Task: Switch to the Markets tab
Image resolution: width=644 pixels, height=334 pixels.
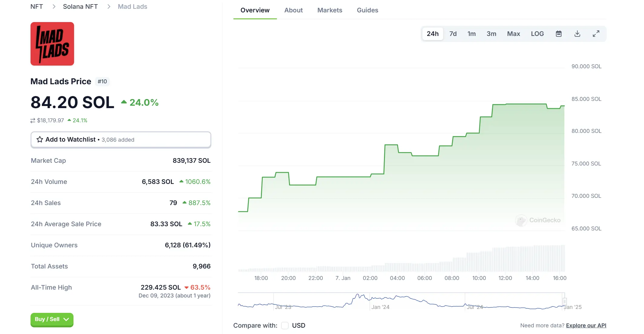Action: click(x=330, y=10)
